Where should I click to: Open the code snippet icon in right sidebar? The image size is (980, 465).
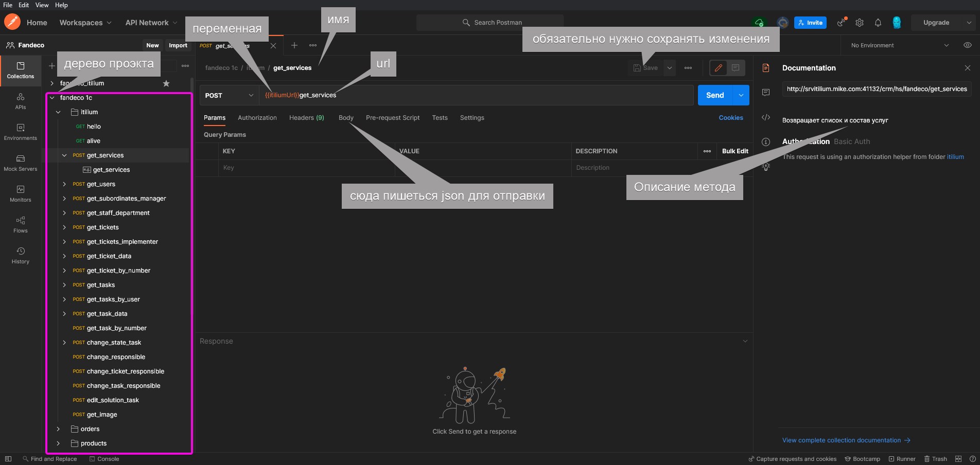(x=766, y=117)
